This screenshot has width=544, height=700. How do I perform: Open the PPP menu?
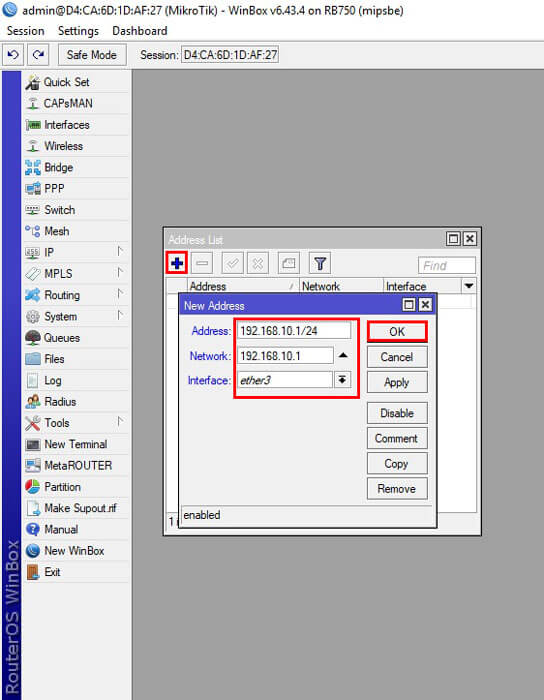click(x=76, y=188)
